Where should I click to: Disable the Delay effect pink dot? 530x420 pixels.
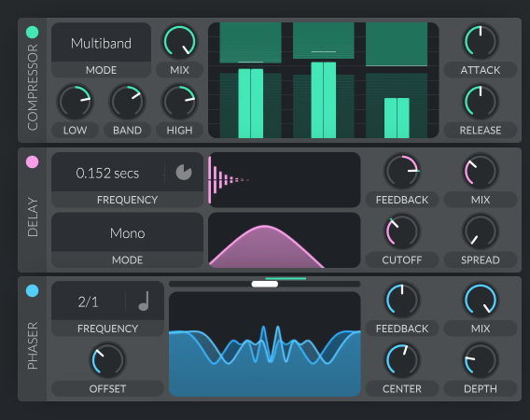[x=32, y=162]
